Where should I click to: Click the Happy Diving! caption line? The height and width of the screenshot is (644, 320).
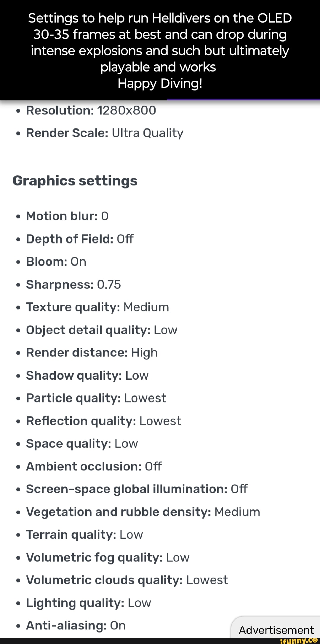tap(160, 83)
